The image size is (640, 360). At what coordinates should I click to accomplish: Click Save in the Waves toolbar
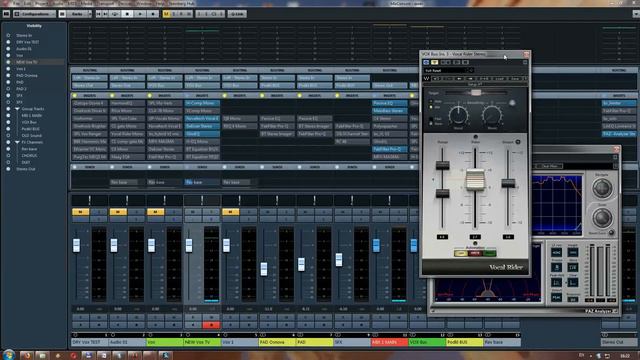515,78
